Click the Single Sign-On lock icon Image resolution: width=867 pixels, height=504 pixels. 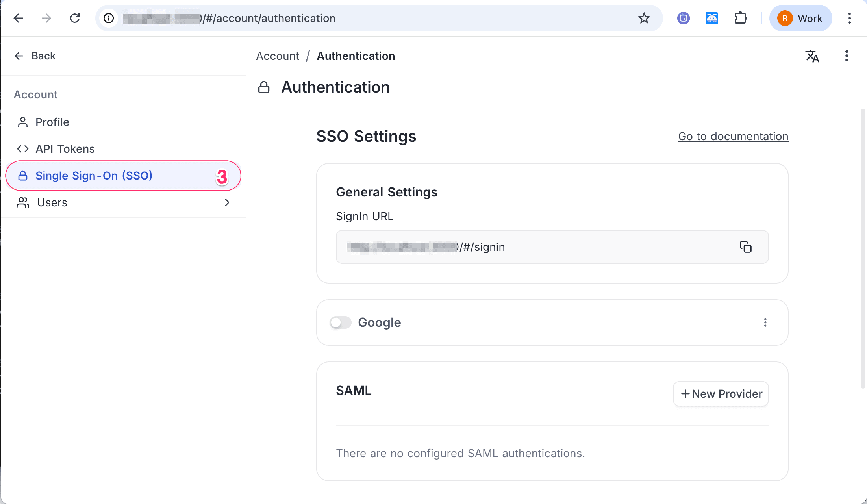[x=22, y=176]
